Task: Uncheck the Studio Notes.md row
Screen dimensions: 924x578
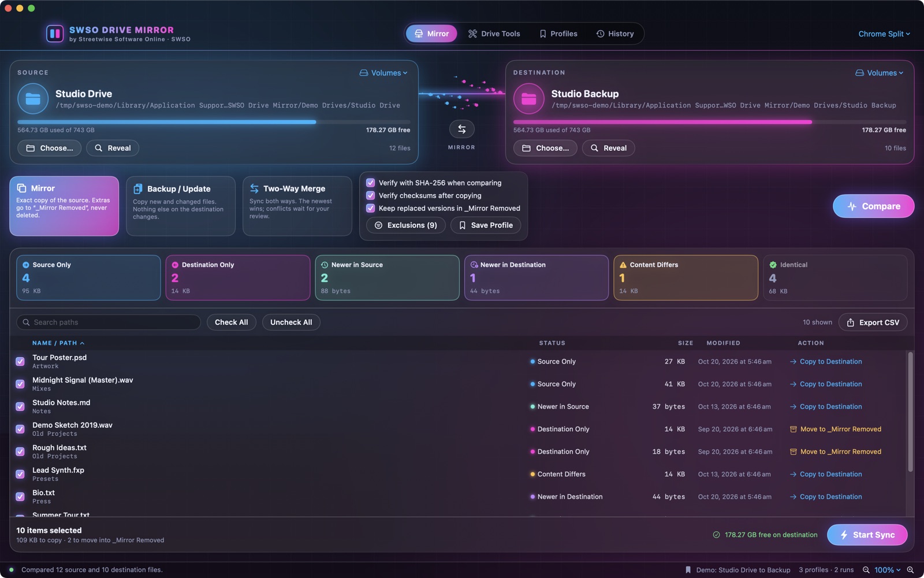Action: (x=20, y=407)
